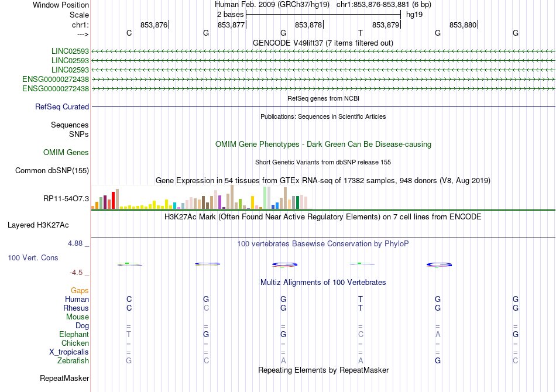This screenshot has height=392, width=556.
Task: Open Short Genetic Variants from dbSNP title
Action: tap(323, 162)
